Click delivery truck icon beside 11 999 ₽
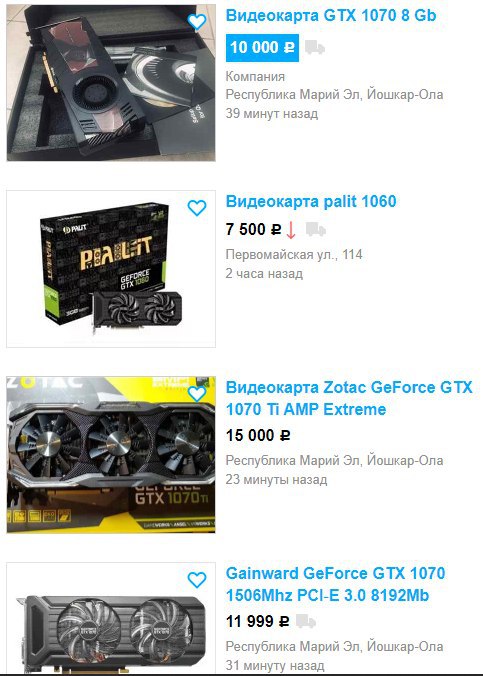This screenshot has height=676, width=483. (x=305, y=621)
